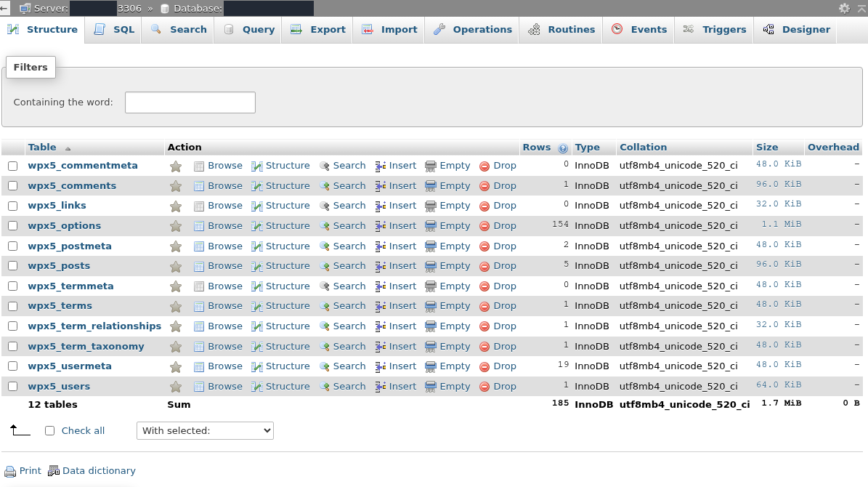Screen dimensions: 868x487
Task: Select the wpx5_commentmeta table checkbox
Action: point(13,166)
